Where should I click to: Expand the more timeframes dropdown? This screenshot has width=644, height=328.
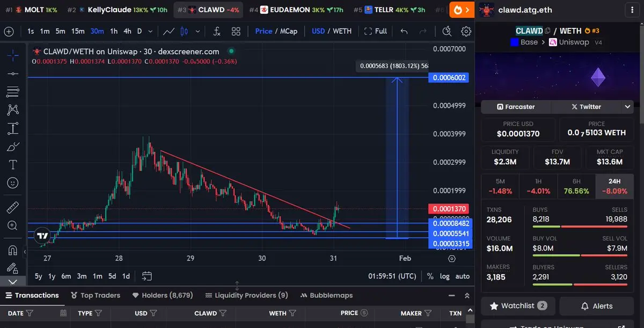tap(150, 31)
